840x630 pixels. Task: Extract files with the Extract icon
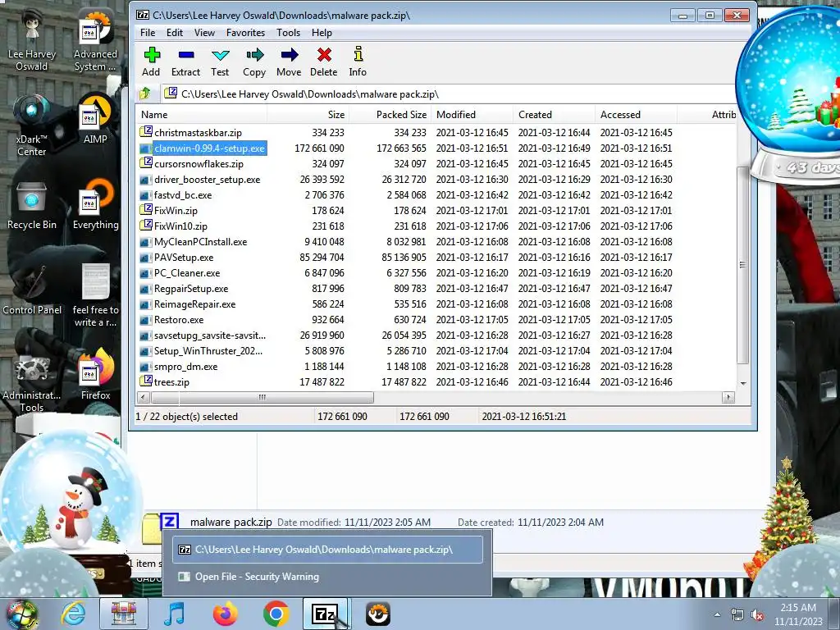click(186, 62)
